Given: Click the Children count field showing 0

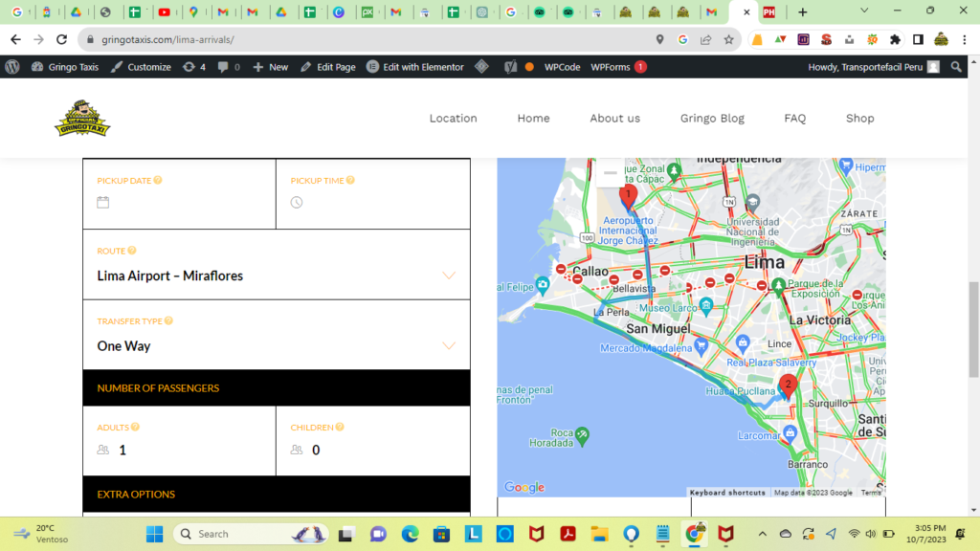Looking at the screenshot, I should click(373, 441).
